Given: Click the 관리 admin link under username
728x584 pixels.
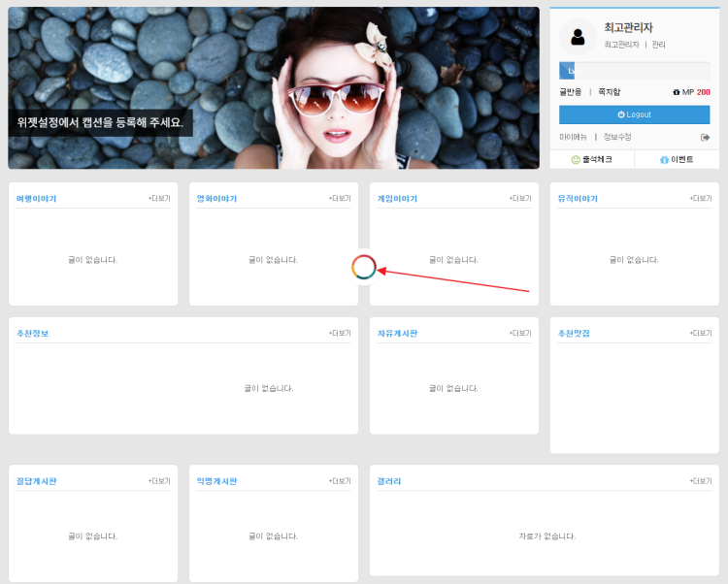Looking at the screenshot, I should (658, 45).
